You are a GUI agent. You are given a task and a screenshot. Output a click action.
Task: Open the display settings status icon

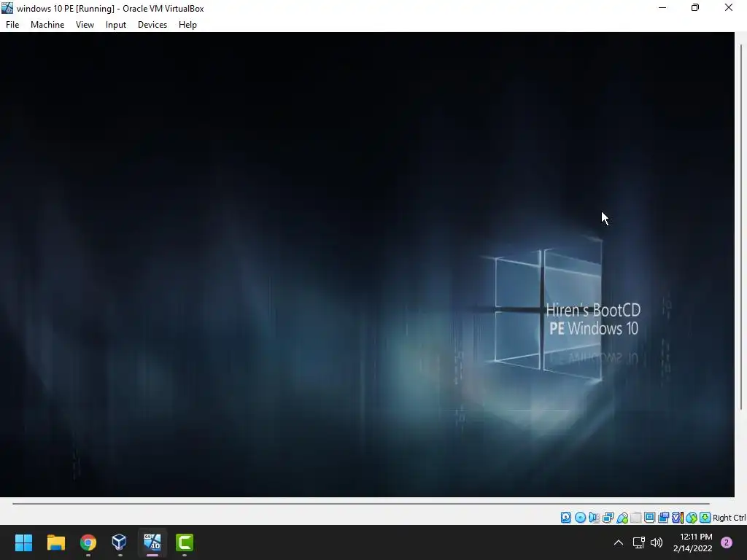click(649, 518)
